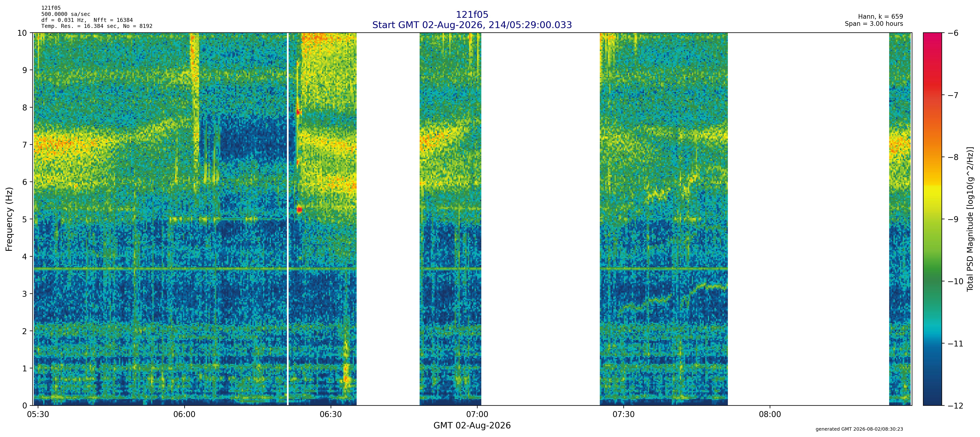The image size is (980, 437).
Task: Click the 'Temp. Res. = 16.384 sec, No = 8192' line
Action: click(x=97, y=26)
